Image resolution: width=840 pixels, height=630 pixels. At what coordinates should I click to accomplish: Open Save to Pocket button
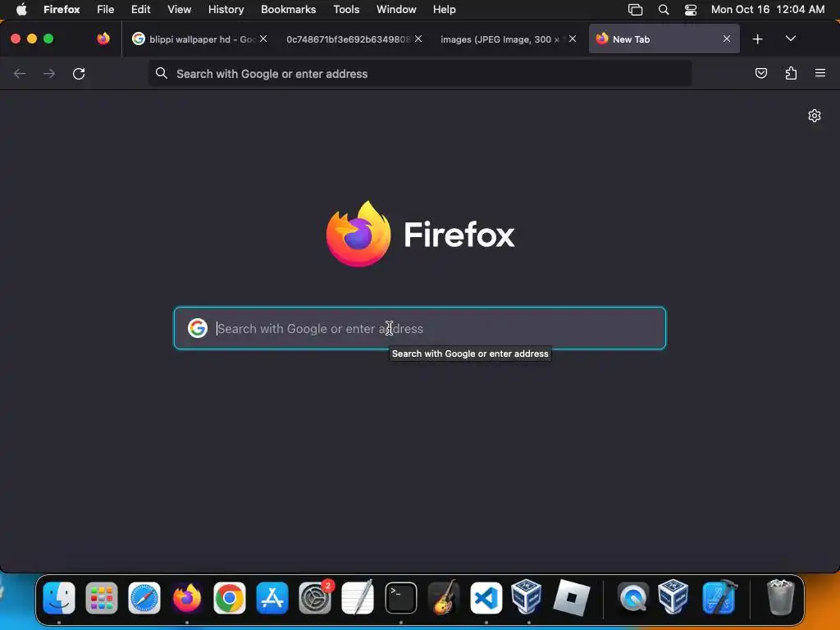coord(760,73)
